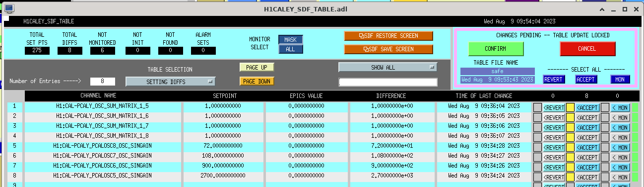
Task: Click setpoint value 108.0000000000
Action: tap(223, 156)
